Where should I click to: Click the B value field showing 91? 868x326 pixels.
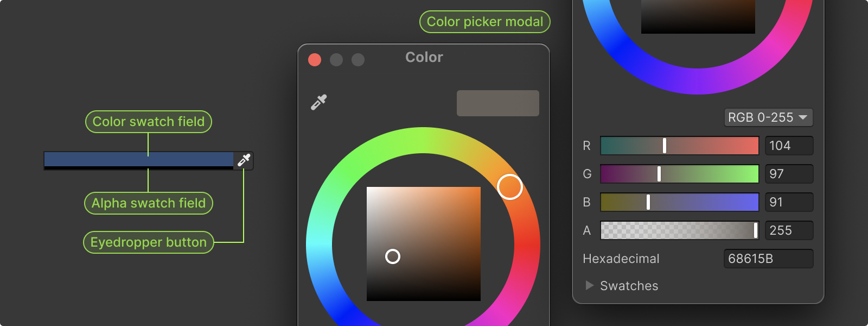pos(789,202)
